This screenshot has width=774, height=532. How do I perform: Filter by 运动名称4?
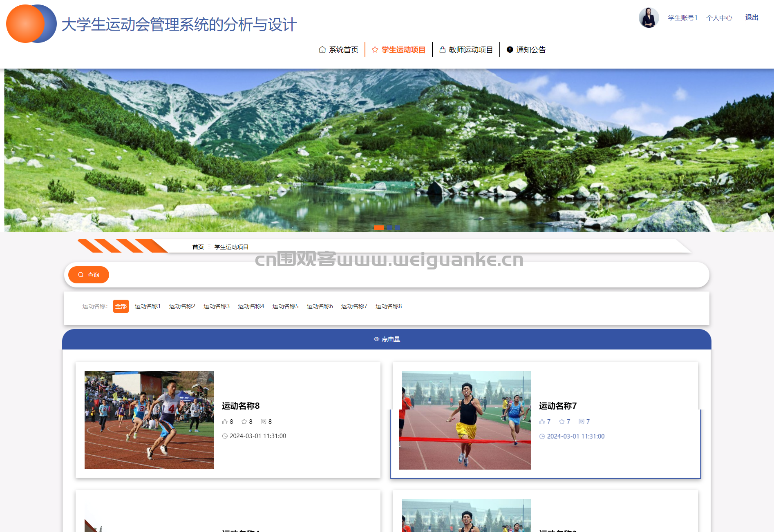[251, 306]
